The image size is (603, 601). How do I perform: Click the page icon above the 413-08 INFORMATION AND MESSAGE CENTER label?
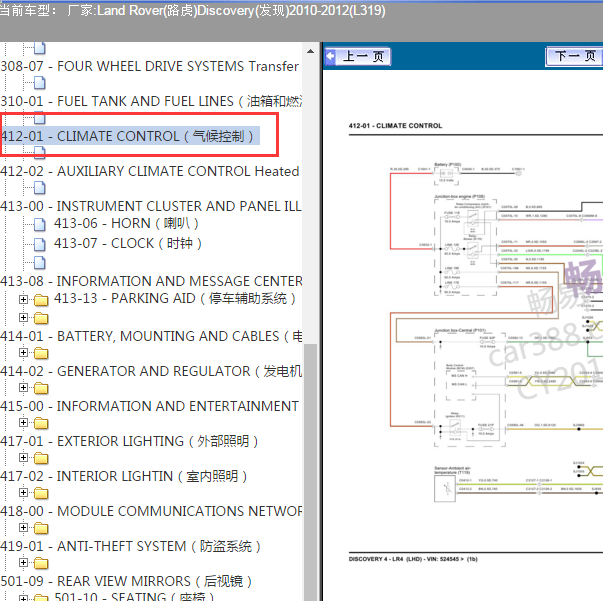tap(40, 263)
